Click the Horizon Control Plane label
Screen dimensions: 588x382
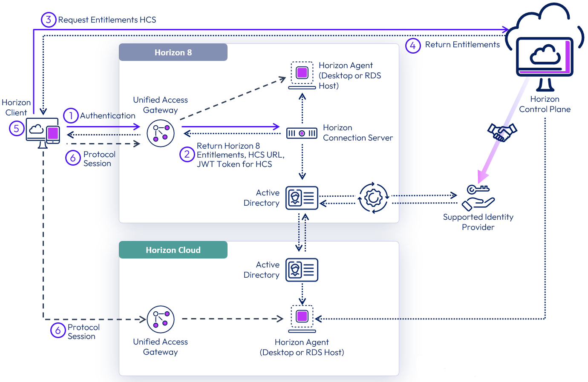(545, 104)
